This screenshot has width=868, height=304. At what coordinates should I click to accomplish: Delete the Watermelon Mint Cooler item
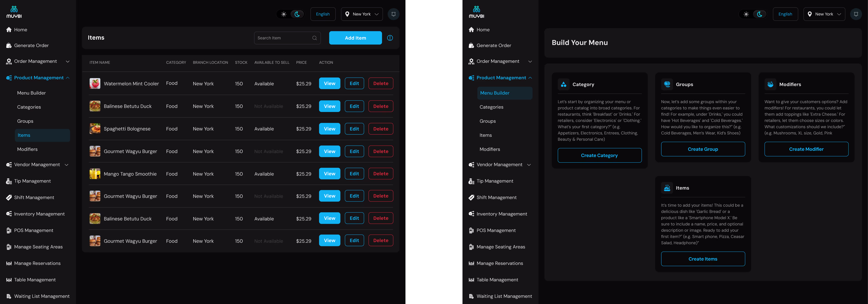(381, 83)
